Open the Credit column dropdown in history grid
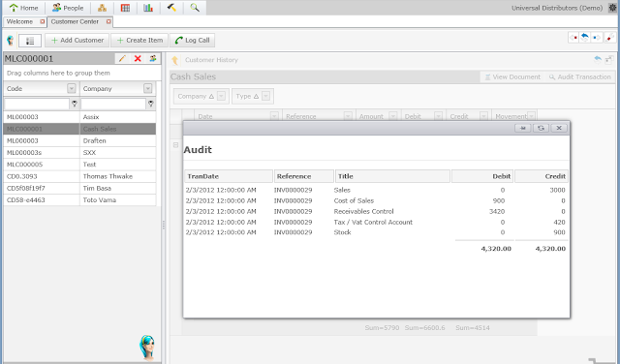620x364 pixels. [x=483, y=116]
